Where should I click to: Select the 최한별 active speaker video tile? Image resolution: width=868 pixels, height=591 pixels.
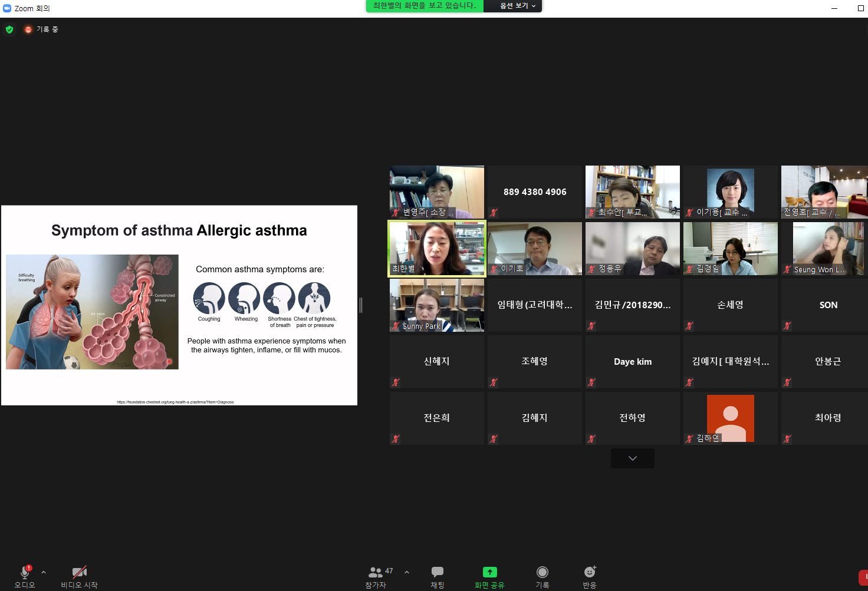pyautogui.click(x=436, y=248)
